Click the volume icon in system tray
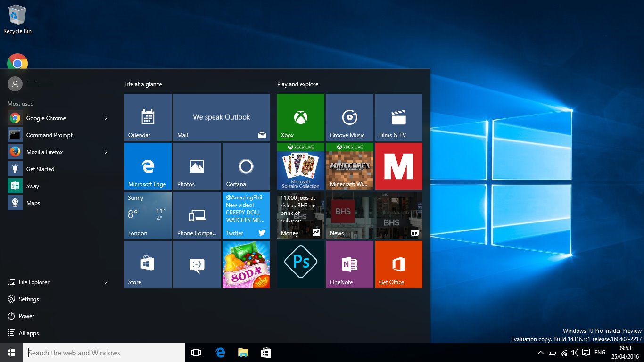The width and height of the screenshot is (644, 362). tap(574, 353)
